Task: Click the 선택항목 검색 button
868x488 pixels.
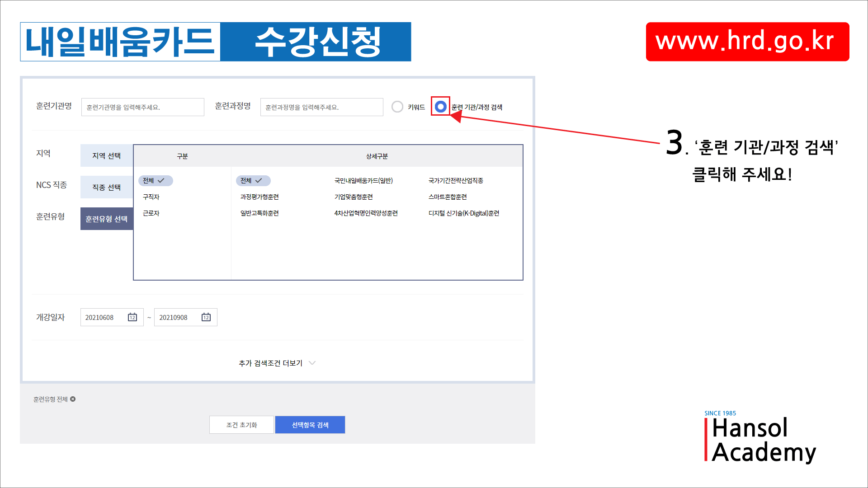Action: (310, 425)
